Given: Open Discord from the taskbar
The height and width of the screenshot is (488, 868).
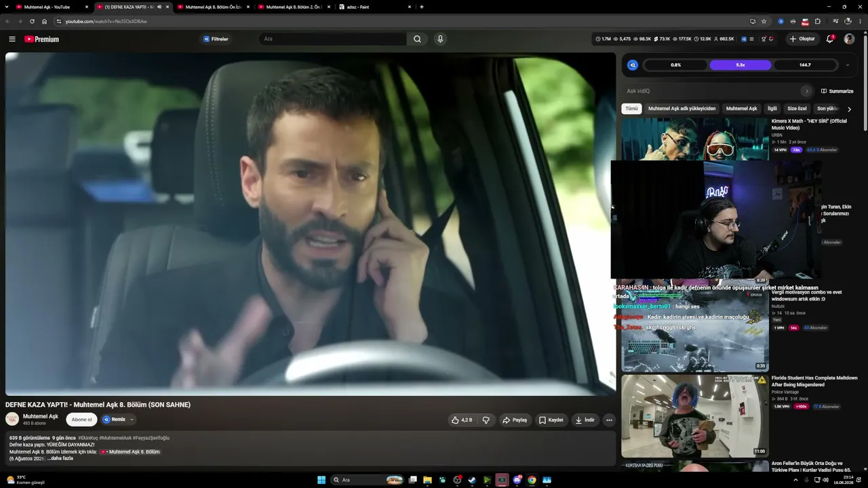Looking at the screenshot, I should point(517,480).
